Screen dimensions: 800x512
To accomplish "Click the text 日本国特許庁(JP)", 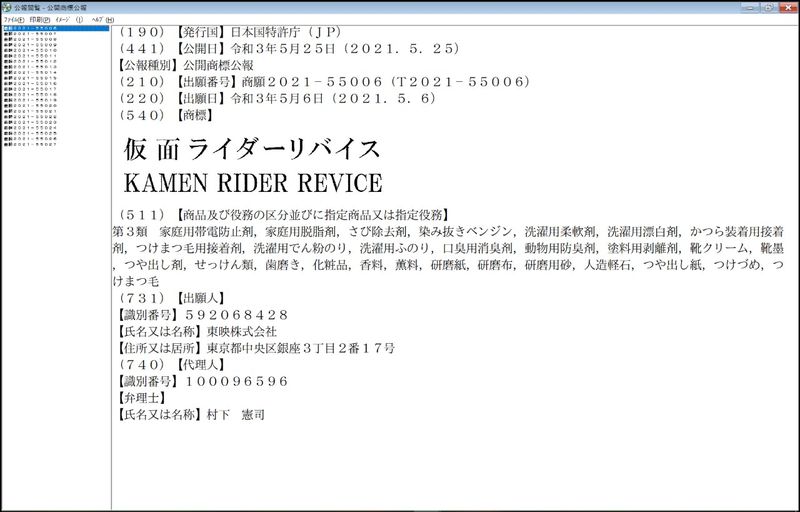I will coord(287,32).
